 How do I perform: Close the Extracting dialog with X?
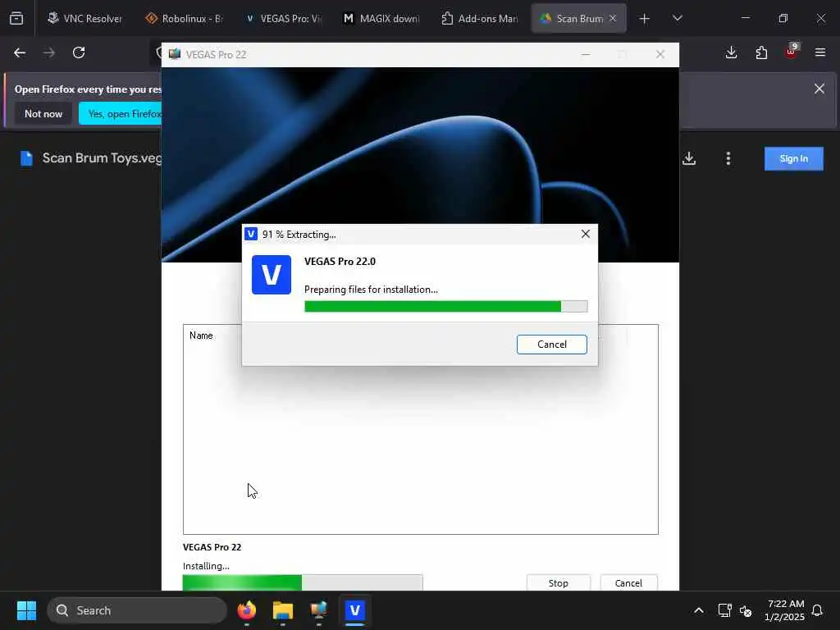[x=585, y=234]
